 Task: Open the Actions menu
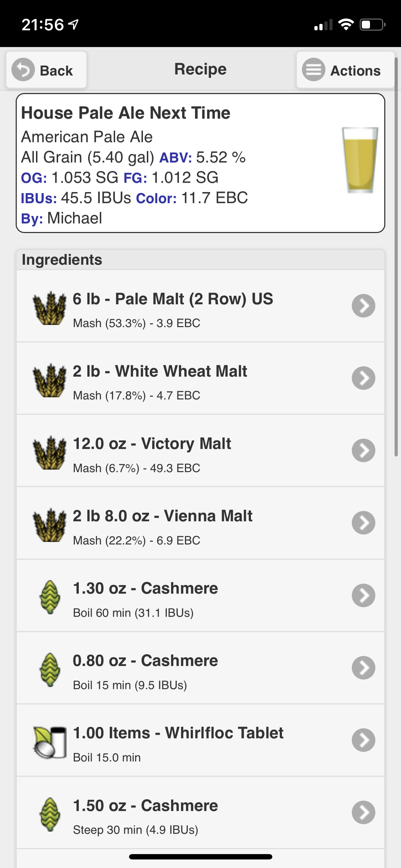pos(345,70)
